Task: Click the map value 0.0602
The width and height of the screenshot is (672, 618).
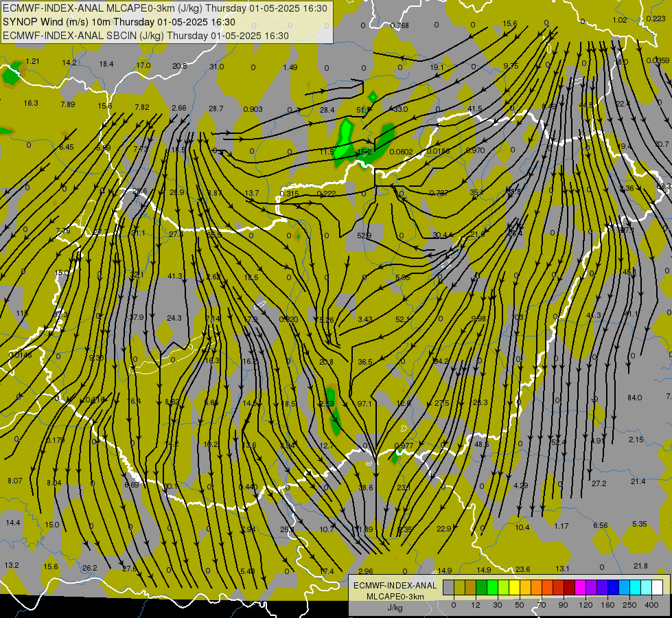Action: pyautogui.click(x=401, y=152)
